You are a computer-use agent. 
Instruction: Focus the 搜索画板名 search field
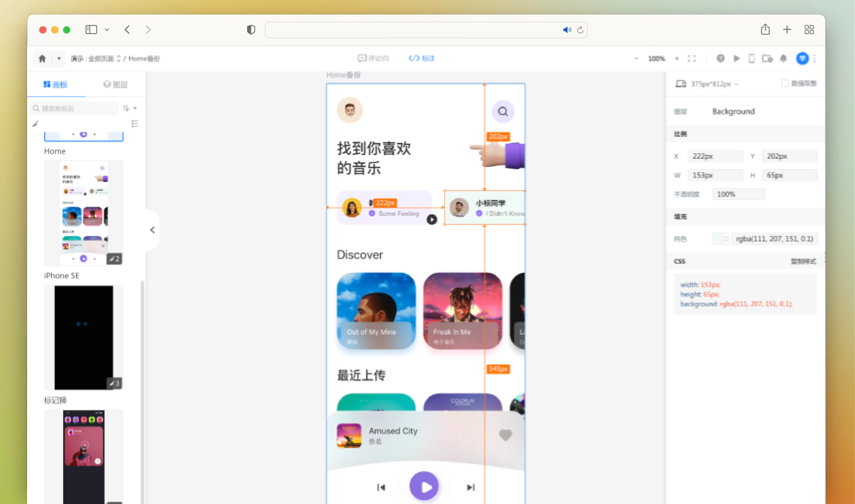pos(75,108)
